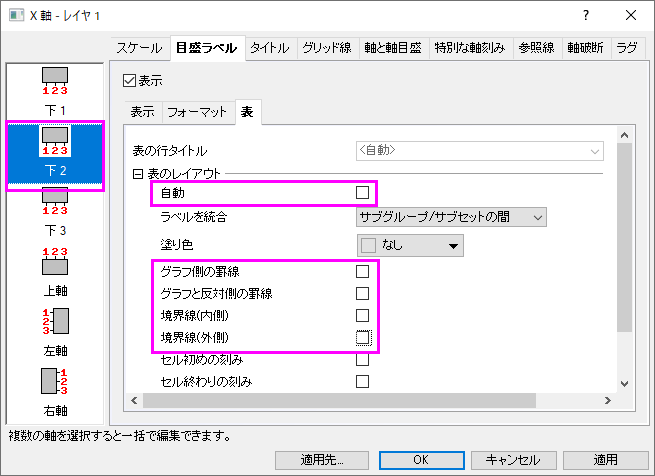The height and width of the screenshot is (476, 655).
Task: Switch to the 軸と軸目盛 tab
Action: tap(393, 48)
